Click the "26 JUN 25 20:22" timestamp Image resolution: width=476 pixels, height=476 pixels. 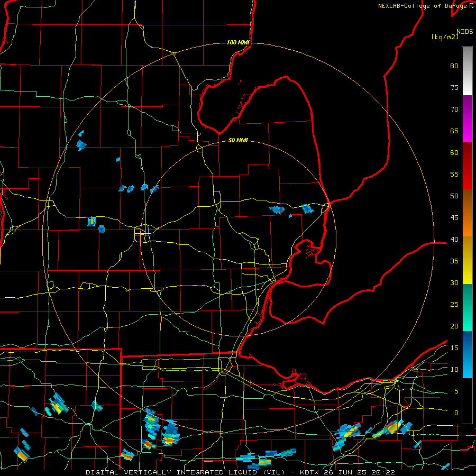[x=359, y=472]
